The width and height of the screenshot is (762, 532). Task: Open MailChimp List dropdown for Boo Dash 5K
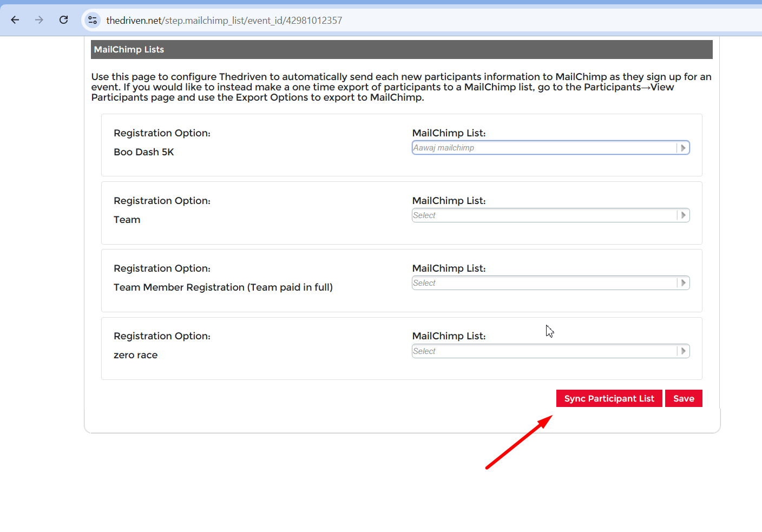pos(550,148)
